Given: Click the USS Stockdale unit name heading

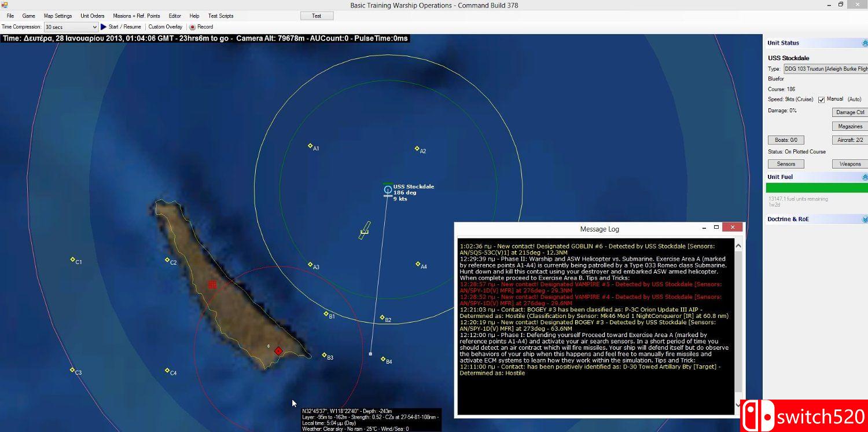Looking at the screenshot, I should (789, 58).
